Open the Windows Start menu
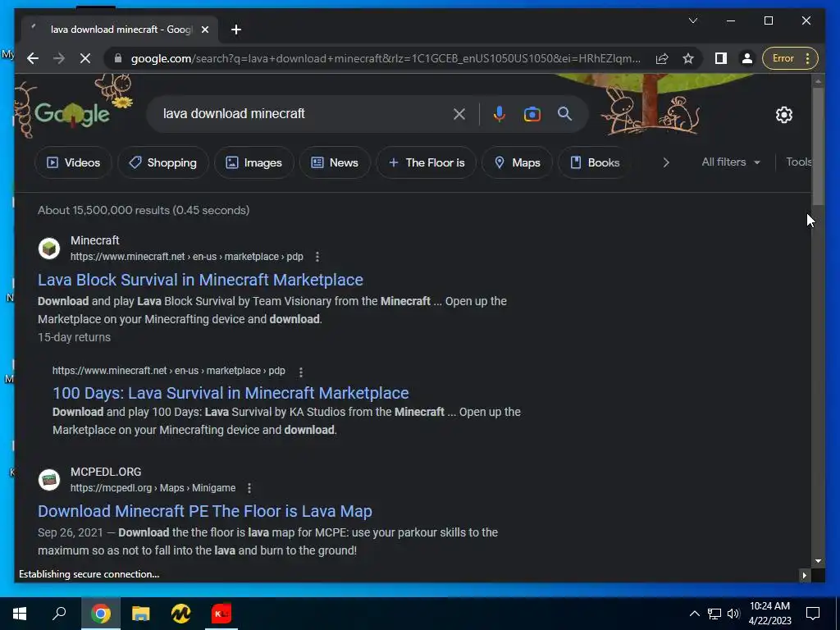840x630 pixels. tap(20, 614)
